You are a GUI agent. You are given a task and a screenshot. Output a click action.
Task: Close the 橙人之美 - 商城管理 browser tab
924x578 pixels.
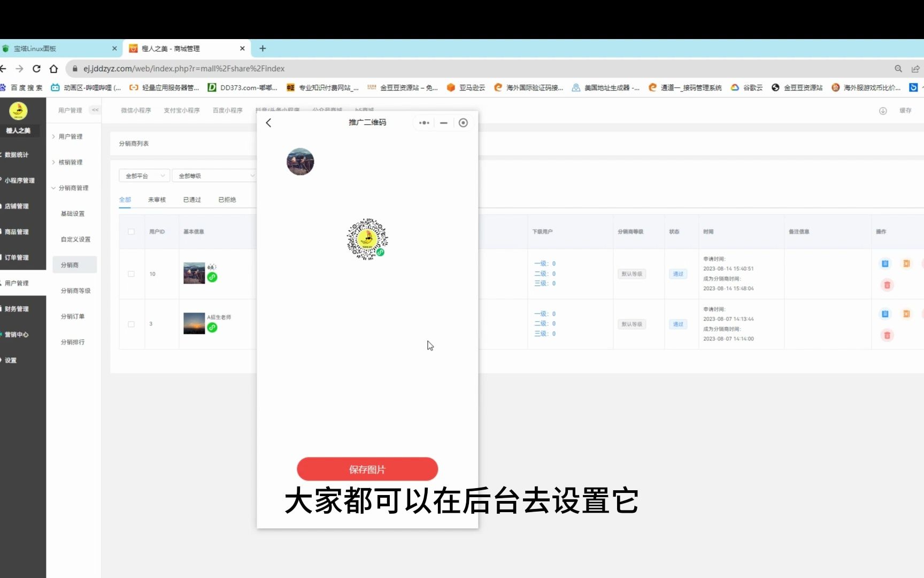pos(242,48)
